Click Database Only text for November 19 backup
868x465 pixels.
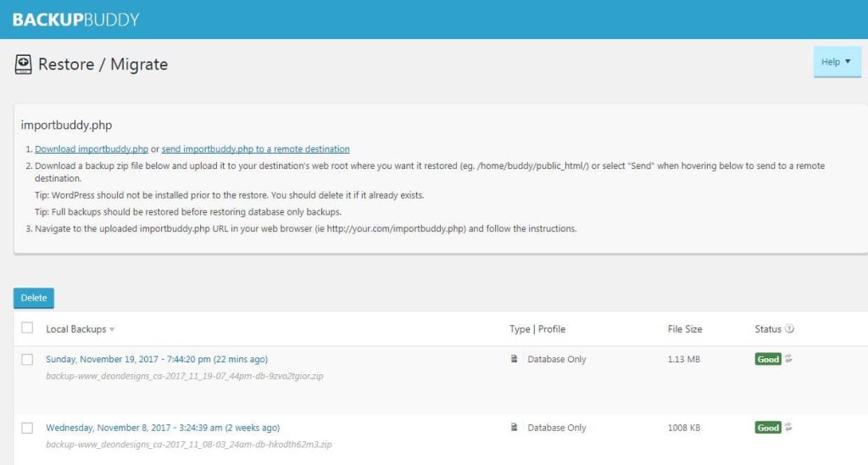[x=556, y=359]
